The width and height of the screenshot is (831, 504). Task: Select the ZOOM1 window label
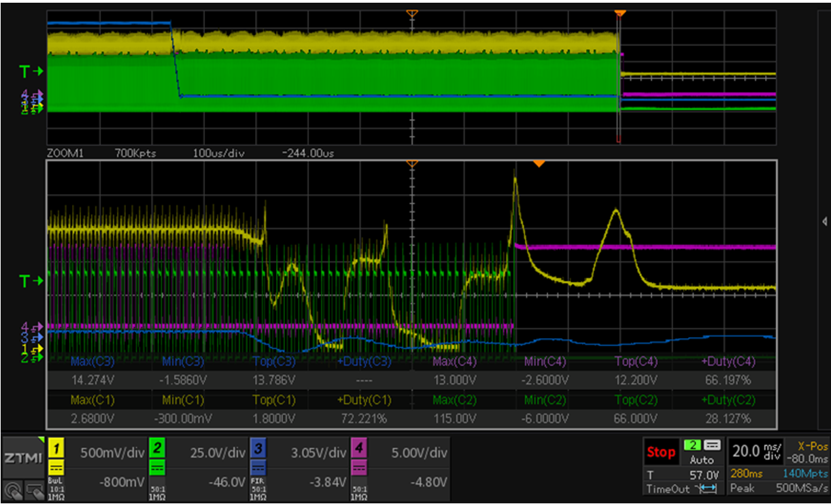point(65,153)
